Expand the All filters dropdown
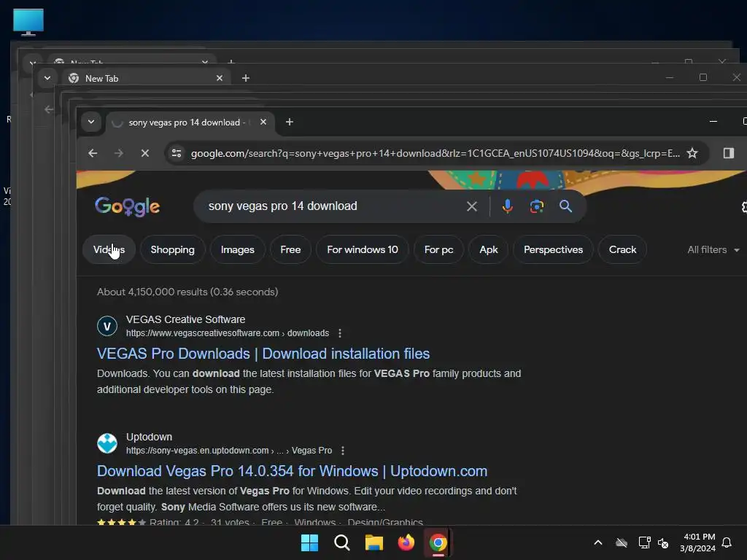This screenshot has width=747, height=560. click(x=713, y=249)
